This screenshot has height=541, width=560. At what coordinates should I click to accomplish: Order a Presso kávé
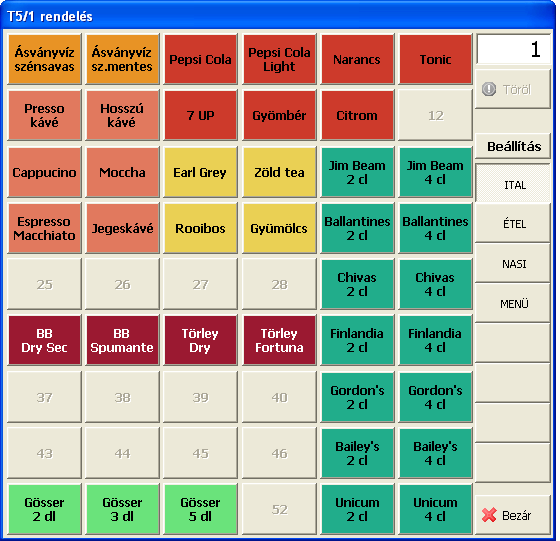pyautogui.click(x=44, y=115)
